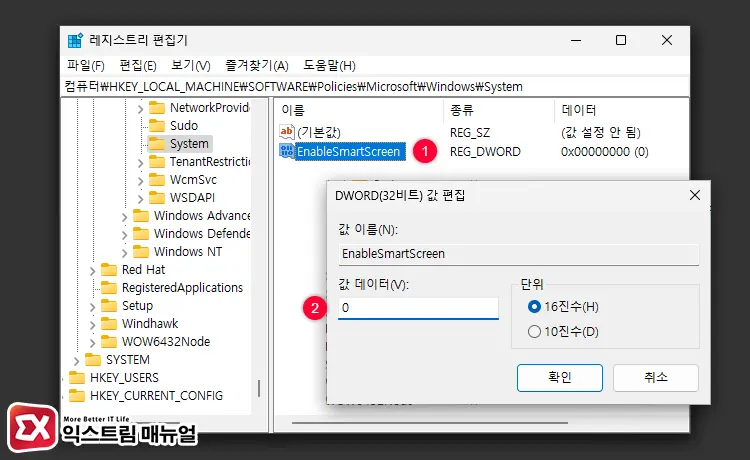This screenshot has width=750, height=460.
Task: Click the REG_SZ type cell
Action: coord(470,132)
